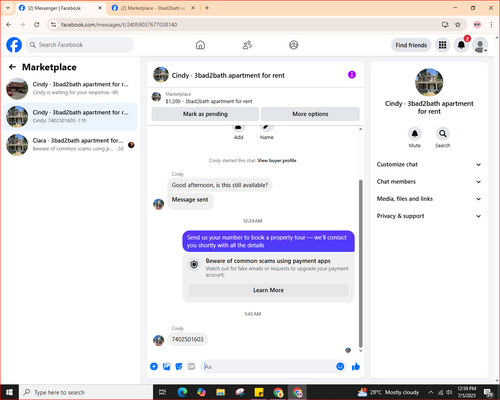Select Cindy chat showing 7402501603

(70, 117)
